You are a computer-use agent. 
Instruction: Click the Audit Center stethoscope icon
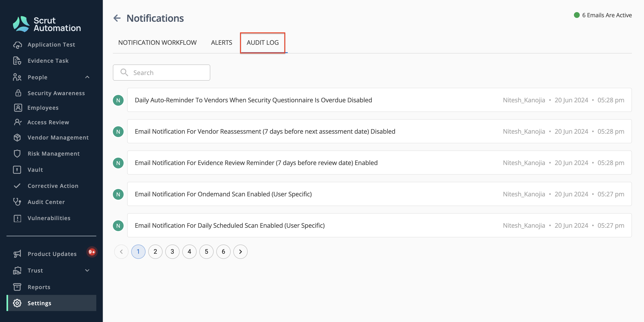[17, 202]
